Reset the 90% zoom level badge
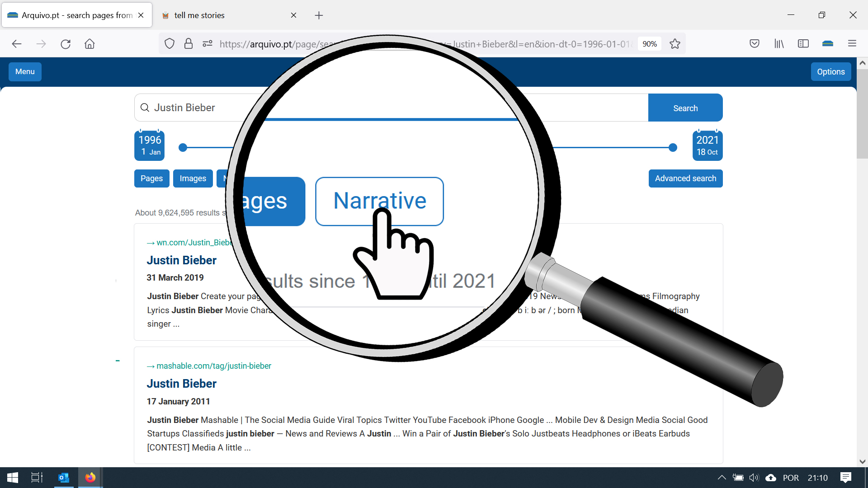This screenshot has height=488, width=868. tap(650, 44)
